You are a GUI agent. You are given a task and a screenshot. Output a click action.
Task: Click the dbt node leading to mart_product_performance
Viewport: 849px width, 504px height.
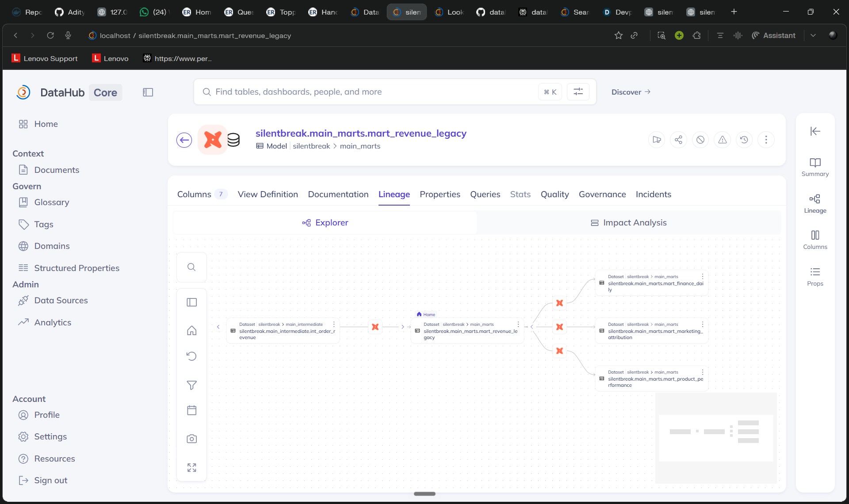click(560, 351)
